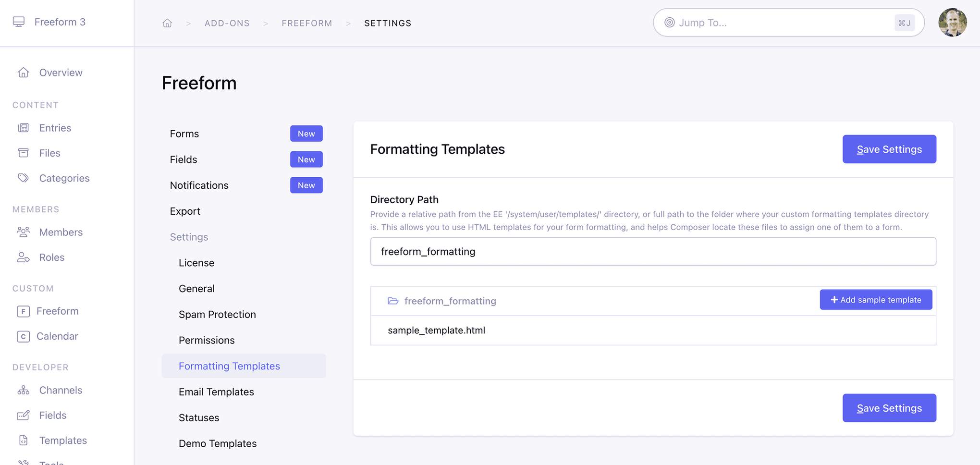The height and width of the screenshot is (465, 980).
Task: Open Categories in sidebar
Action: point(64,178)
